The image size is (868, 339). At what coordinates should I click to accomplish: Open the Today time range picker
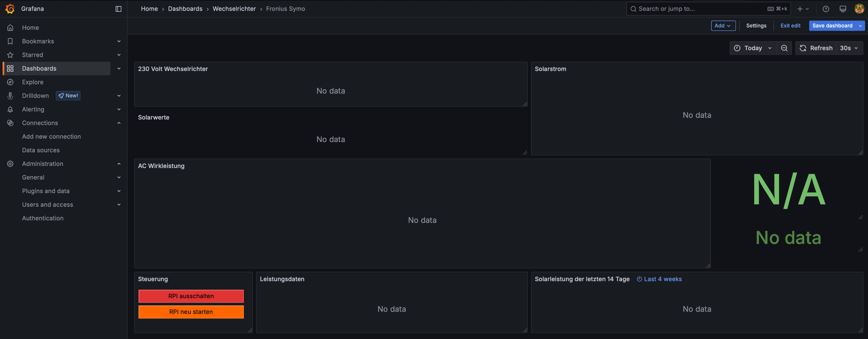click(753, 48)
